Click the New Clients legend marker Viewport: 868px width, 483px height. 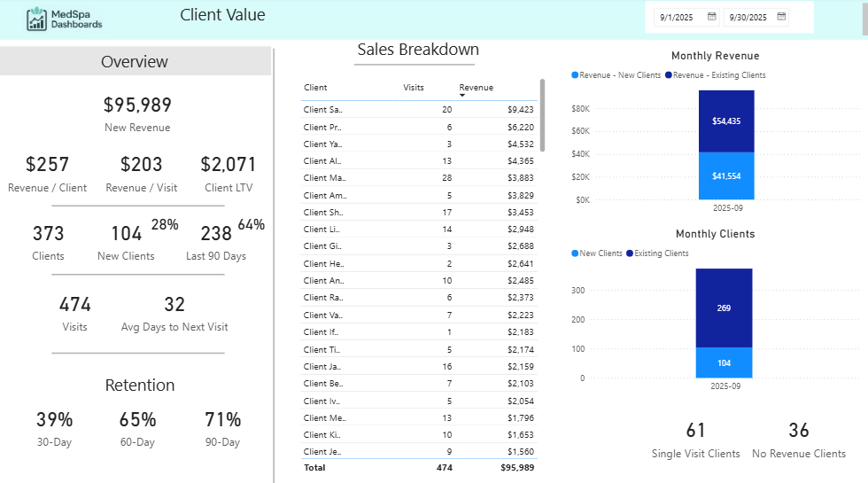click(x=576, y=253)
